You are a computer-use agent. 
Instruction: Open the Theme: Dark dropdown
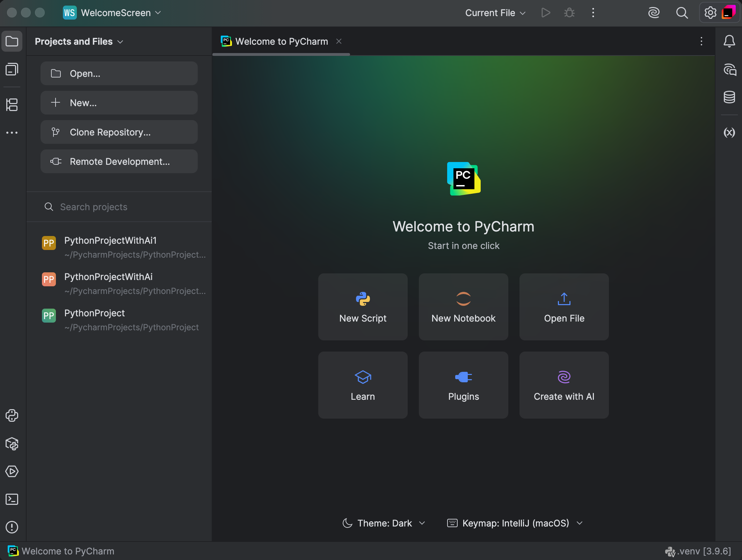point(384,523)
